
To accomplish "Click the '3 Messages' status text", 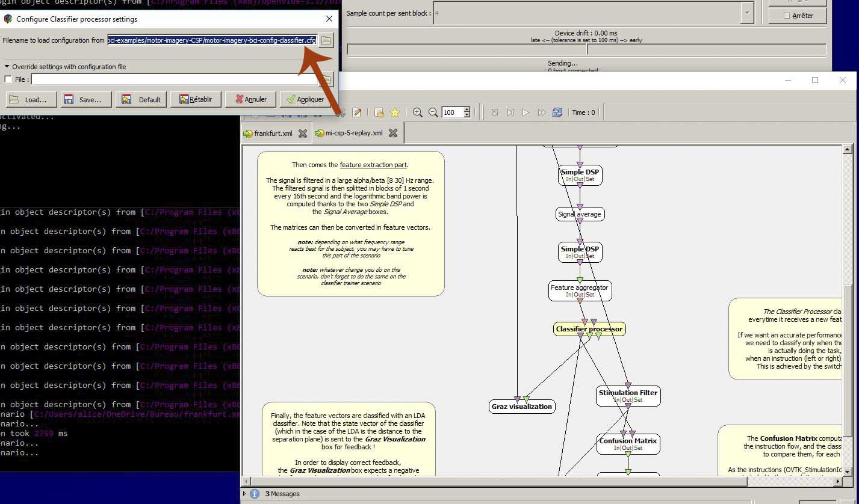I will [282, 494].
